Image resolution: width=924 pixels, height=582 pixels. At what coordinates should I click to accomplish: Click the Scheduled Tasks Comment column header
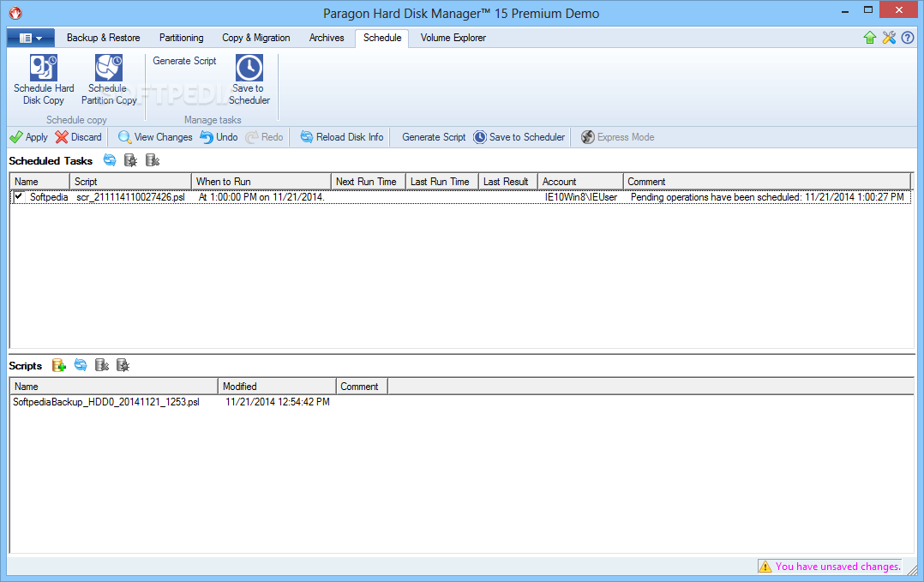(767, 182)
